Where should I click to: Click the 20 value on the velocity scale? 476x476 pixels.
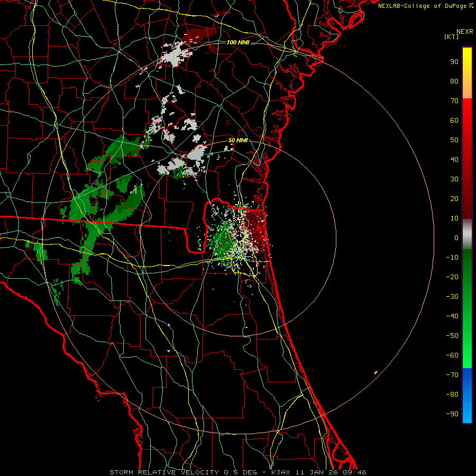pos(454,198)
